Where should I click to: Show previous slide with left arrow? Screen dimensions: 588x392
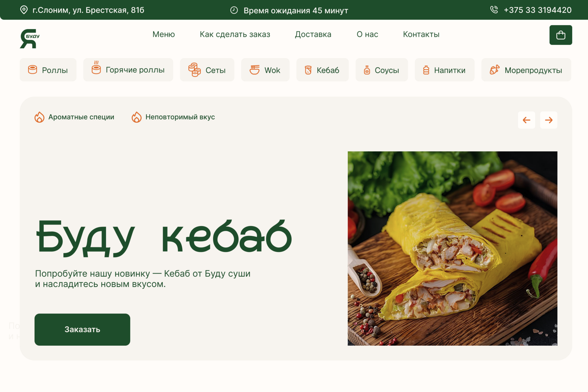tap(526, 120)
